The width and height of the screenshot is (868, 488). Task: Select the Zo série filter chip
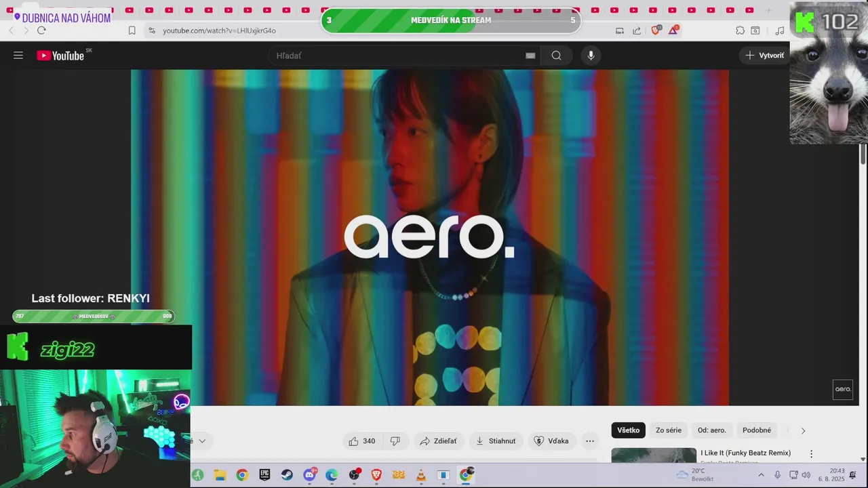tap(669, 430)
